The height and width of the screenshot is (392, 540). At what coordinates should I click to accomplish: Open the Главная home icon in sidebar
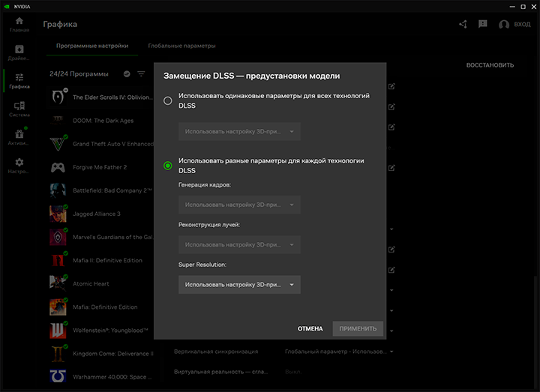coord(19,21)
